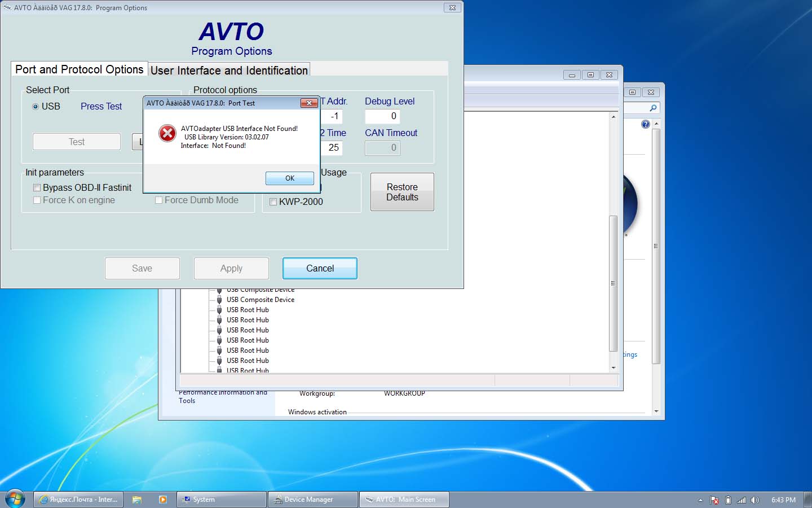Select the last USB Composite Device entry
The image size is (812, 508).
(260, 300)
